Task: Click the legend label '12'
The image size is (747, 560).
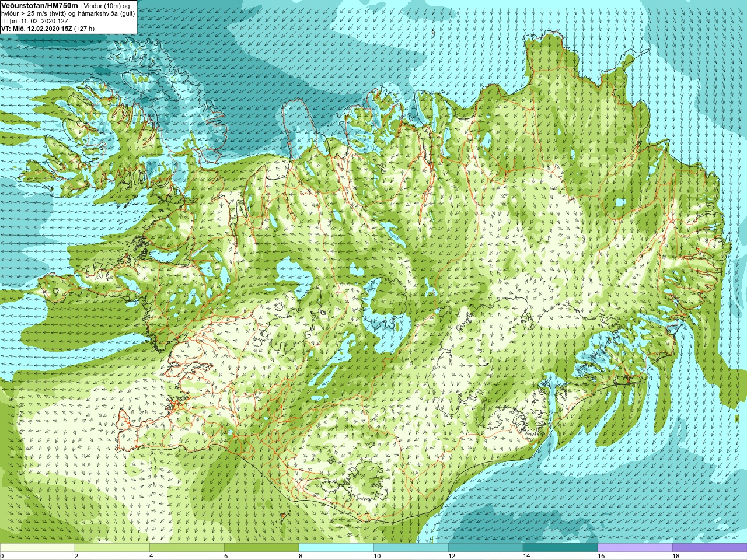Action: tap(451, 556)
